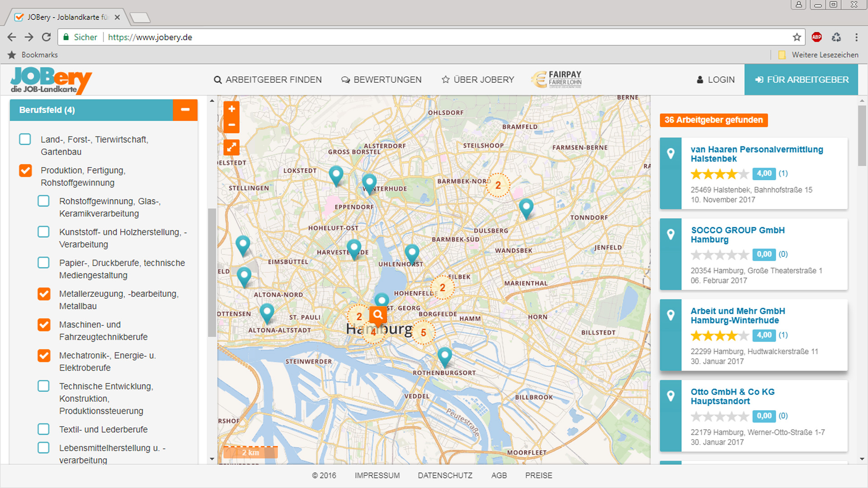Enable Land-, Forst-, Tierwirtschaft checkbox
Viewport: 868px width, 488px height.
pyautogui.click(x=25, y=139)
